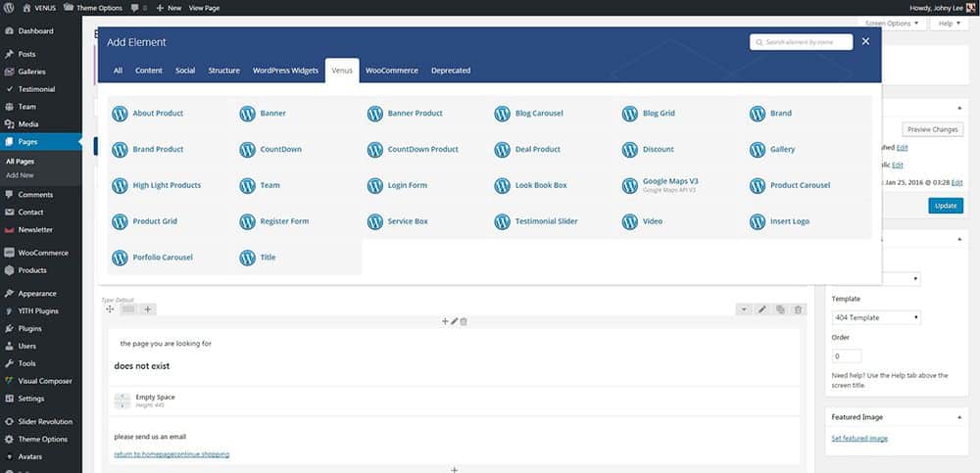
Task: Switch to the Content tab
Action: (x=149, y=71)
